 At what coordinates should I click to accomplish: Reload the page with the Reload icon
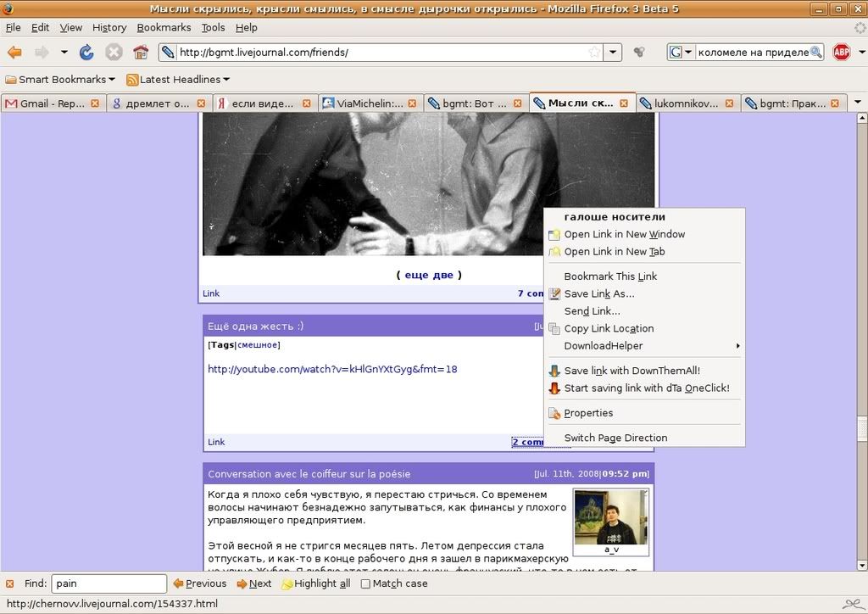click(86, 53)
